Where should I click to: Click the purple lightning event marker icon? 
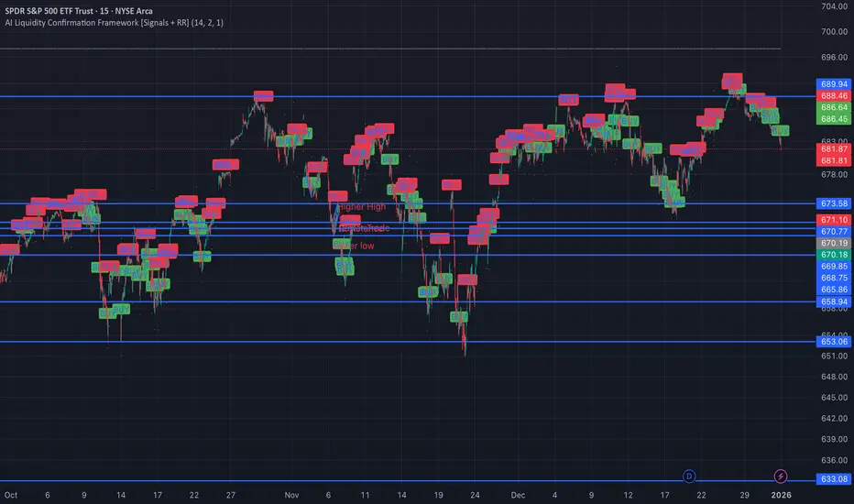coord(781,477)
